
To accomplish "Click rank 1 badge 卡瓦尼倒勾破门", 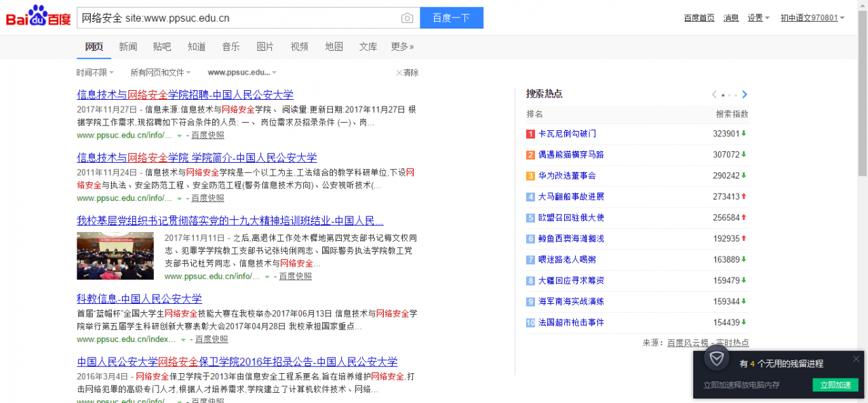I will point(531,134).
